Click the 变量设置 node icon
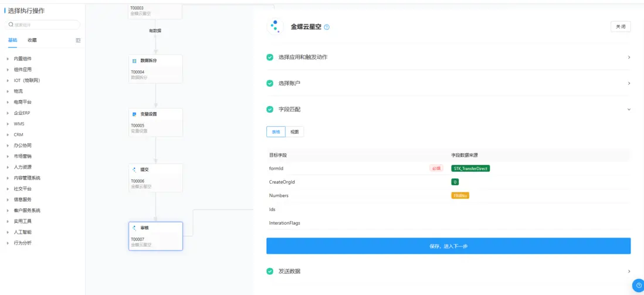 pyautogui.click(x=134, y=114)
